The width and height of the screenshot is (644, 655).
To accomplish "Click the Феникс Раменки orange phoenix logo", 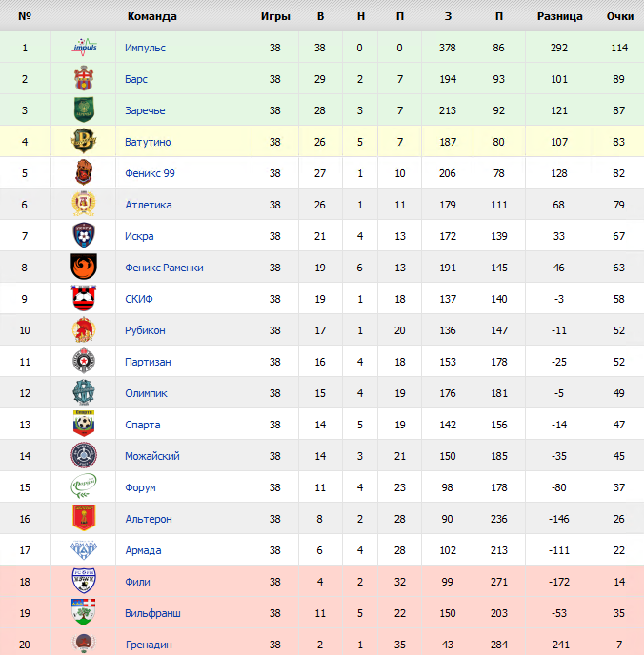I will point(84,267).
